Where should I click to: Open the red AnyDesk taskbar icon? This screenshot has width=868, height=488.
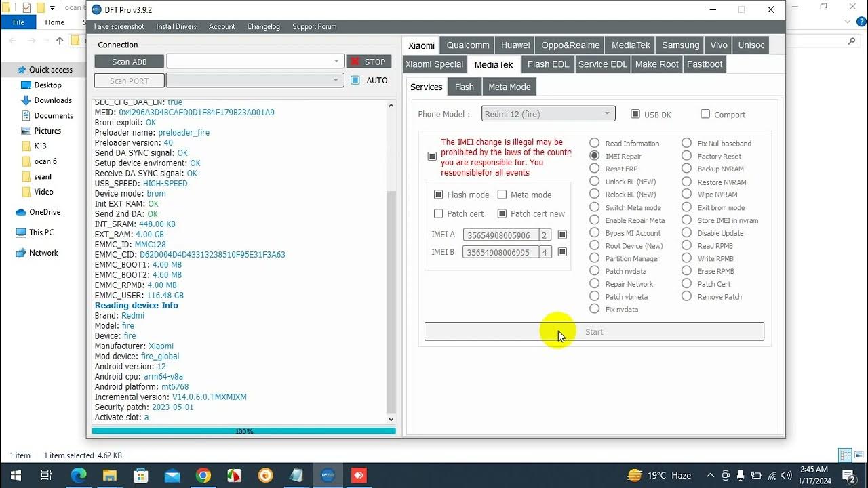coord(359,475)
